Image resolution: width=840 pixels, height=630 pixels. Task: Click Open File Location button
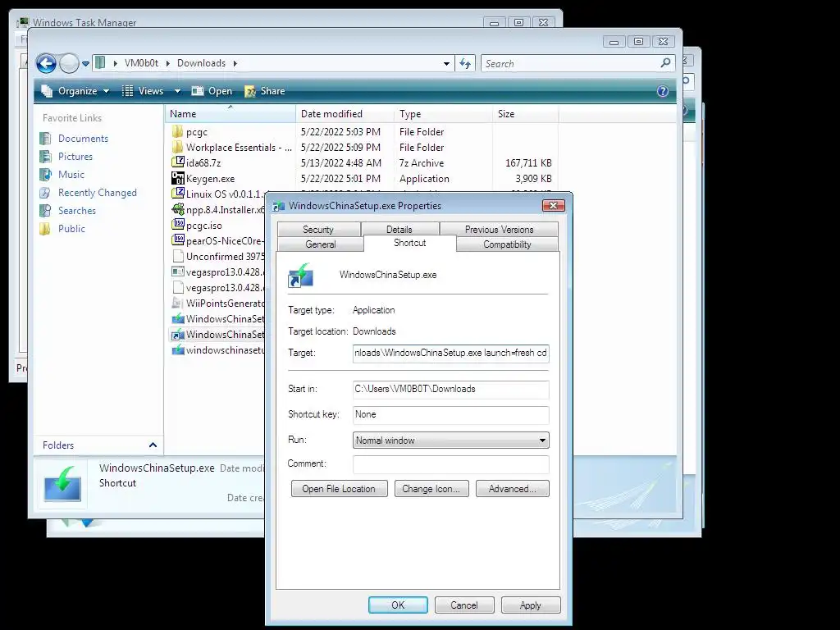pos(339,489)
